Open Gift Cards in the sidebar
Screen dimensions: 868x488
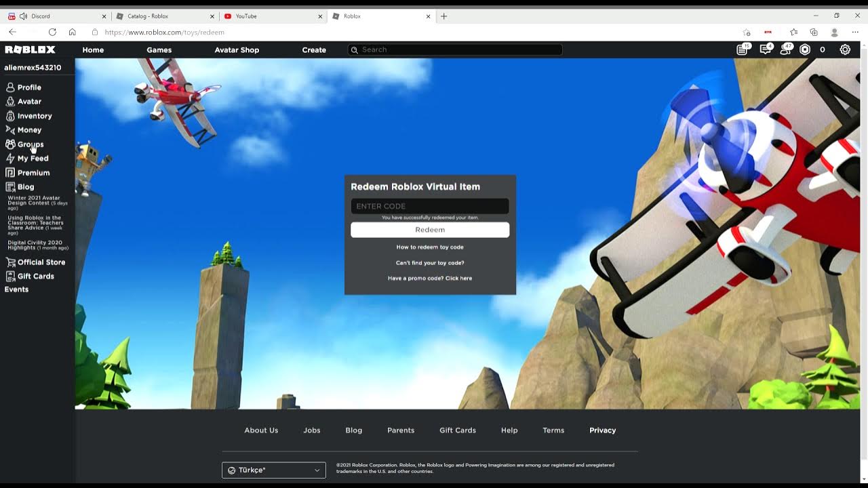pos(30,277)
